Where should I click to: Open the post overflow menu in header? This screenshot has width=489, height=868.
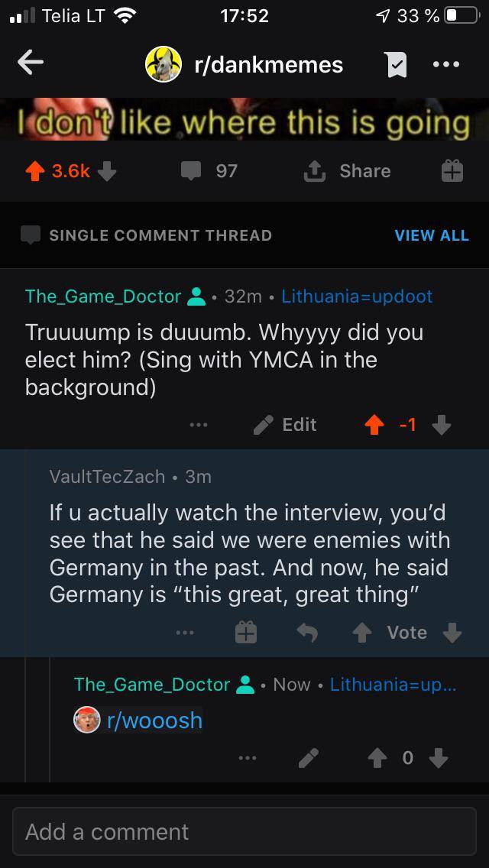pyautogui.click(x=446, y=64)
